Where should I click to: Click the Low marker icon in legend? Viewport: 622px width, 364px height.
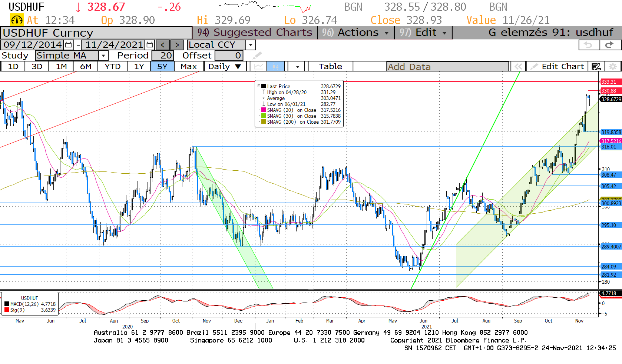(x=264, y=104)
